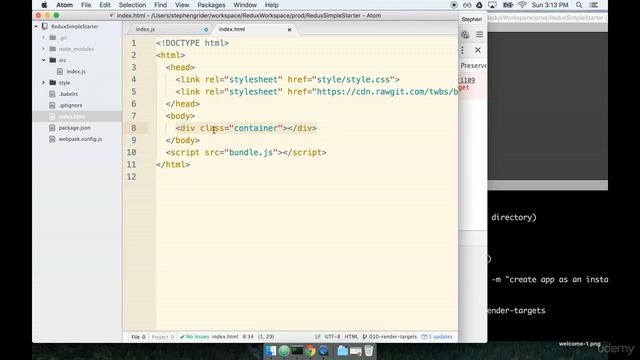Open DevTools three-dot options menu
This screenshot has width=640, height=360.
(x=462, y=50)
